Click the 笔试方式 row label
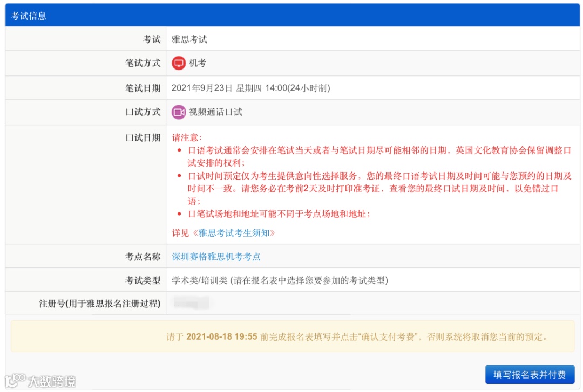This screenshot has width=583, height=392. [x=143, y=63]
